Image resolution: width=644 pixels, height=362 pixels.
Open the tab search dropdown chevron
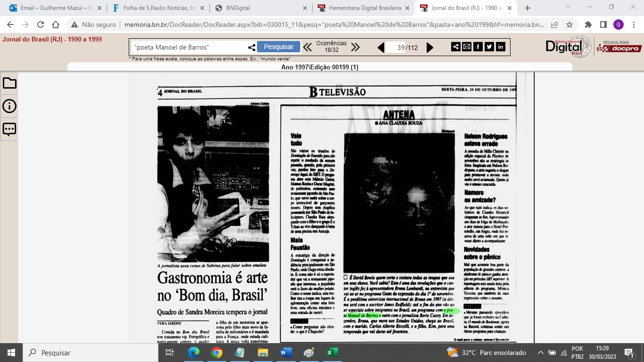[x=568, y=7]
